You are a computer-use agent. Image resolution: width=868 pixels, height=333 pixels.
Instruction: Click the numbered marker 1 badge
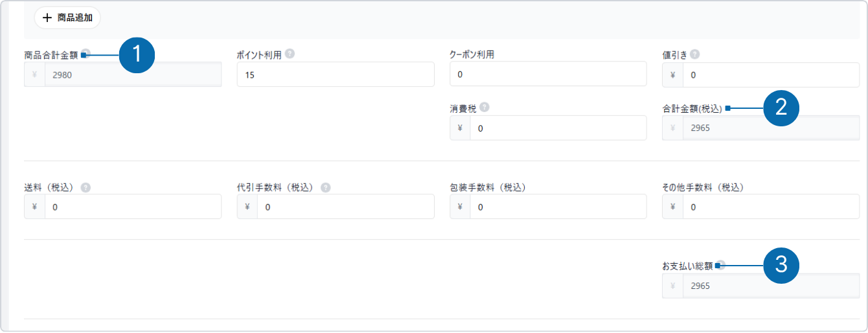[136, 55]
